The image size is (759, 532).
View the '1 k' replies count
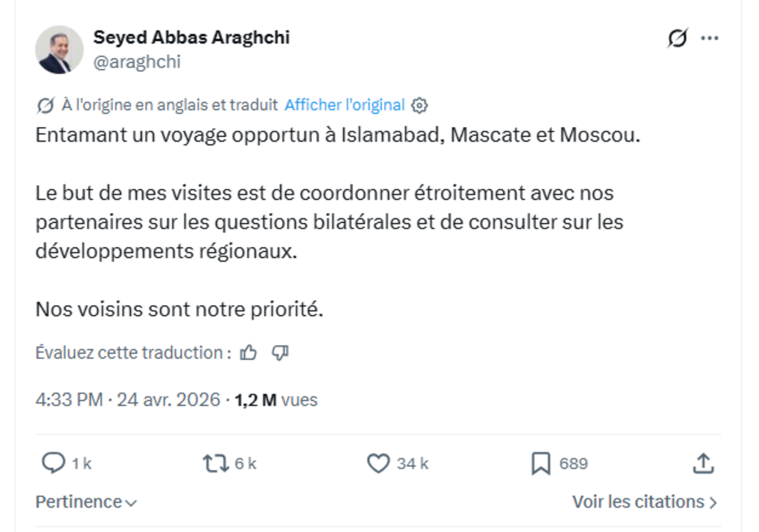[81, 464]
